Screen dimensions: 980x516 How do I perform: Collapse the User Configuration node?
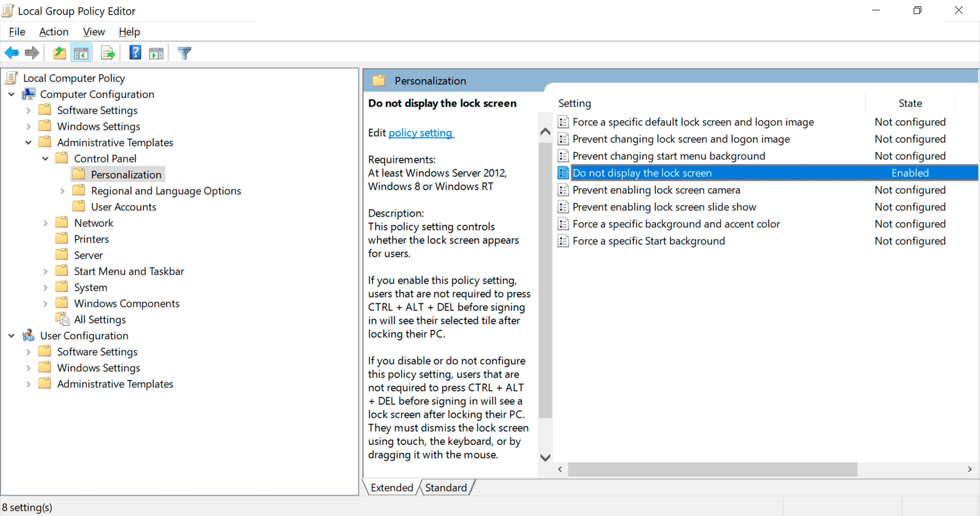point(12,336)
